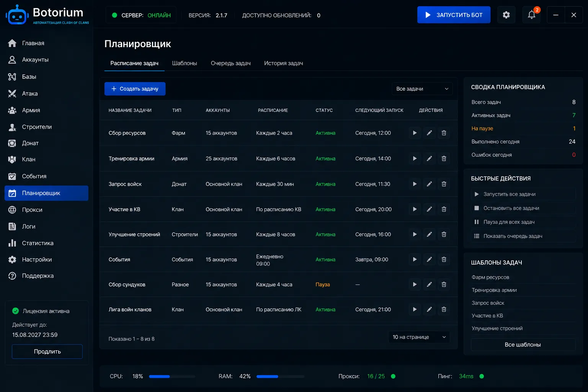Click the Запустить бот button
This screenshot has width=588, height=392.
[x=454, y=15]
